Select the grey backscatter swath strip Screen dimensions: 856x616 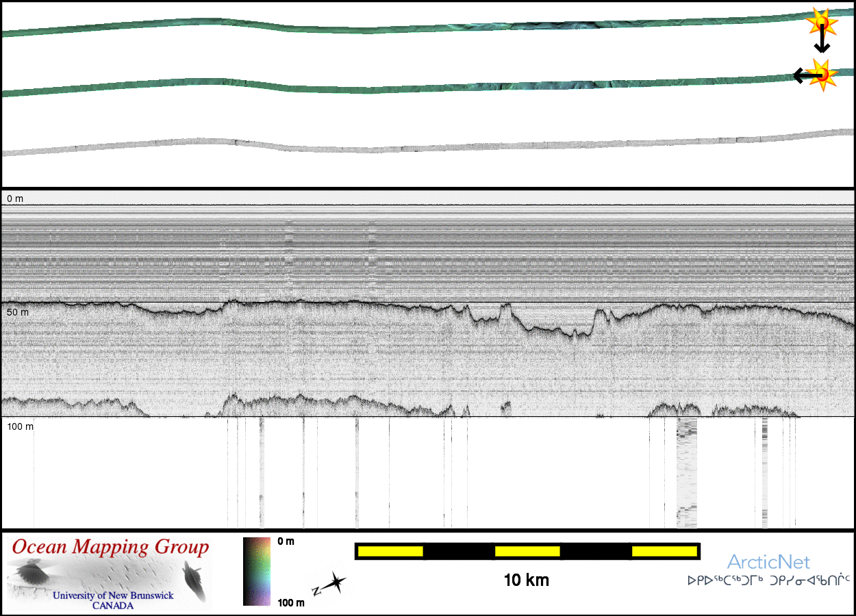(411, 146)
